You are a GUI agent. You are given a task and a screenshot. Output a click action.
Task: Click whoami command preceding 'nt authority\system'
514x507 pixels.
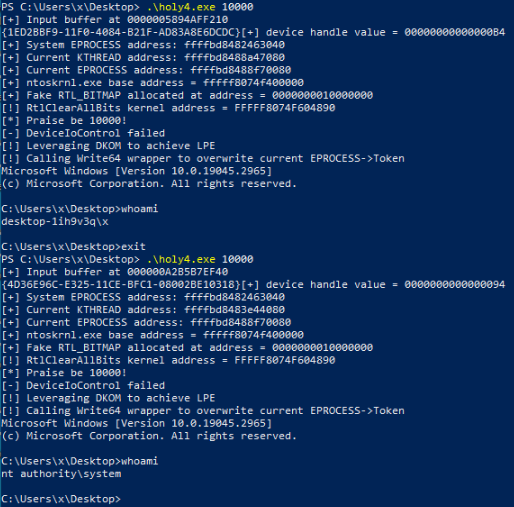[x=140, y=461]
